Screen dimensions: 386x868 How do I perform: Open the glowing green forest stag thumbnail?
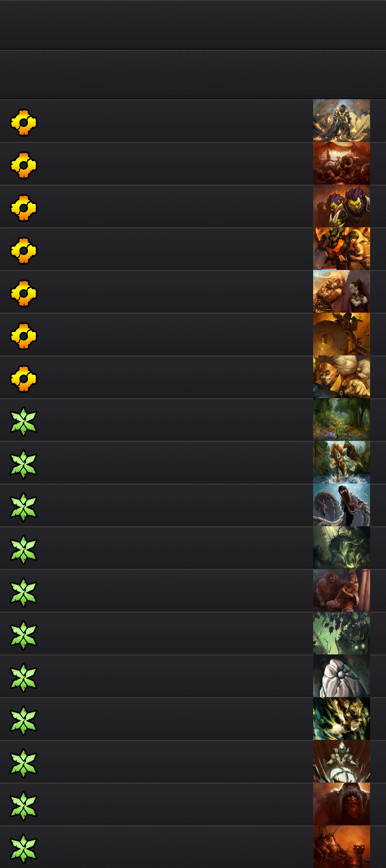342,548
